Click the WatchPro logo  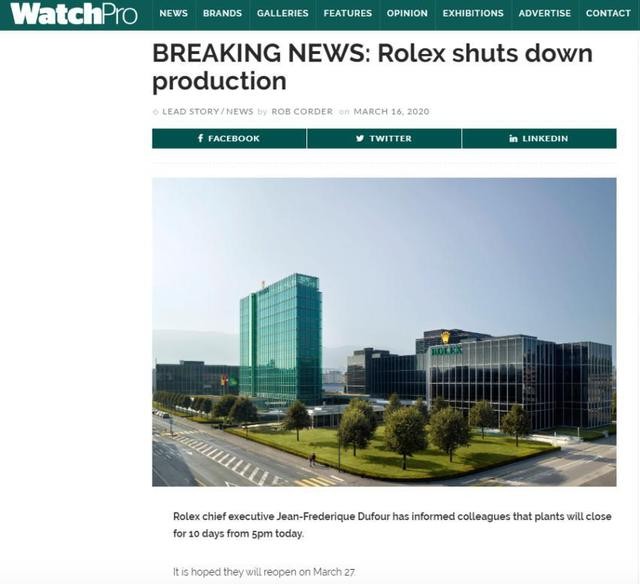click(74, 14)
